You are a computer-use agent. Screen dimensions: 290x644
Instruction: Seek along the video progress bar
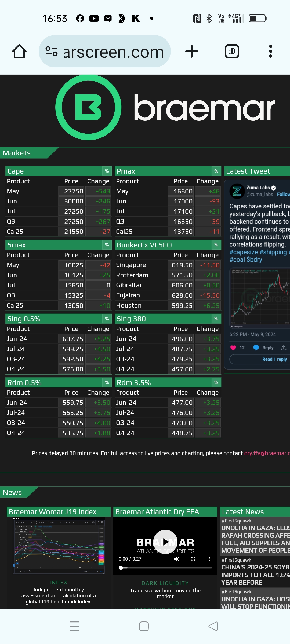165,568
